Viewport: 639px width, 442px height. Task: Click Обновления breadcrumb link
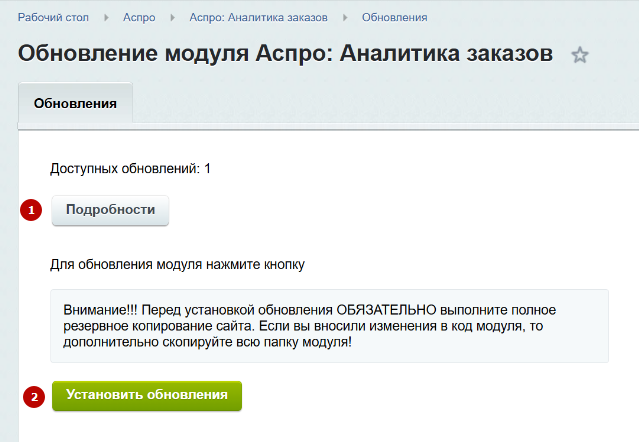coord(394,18)
